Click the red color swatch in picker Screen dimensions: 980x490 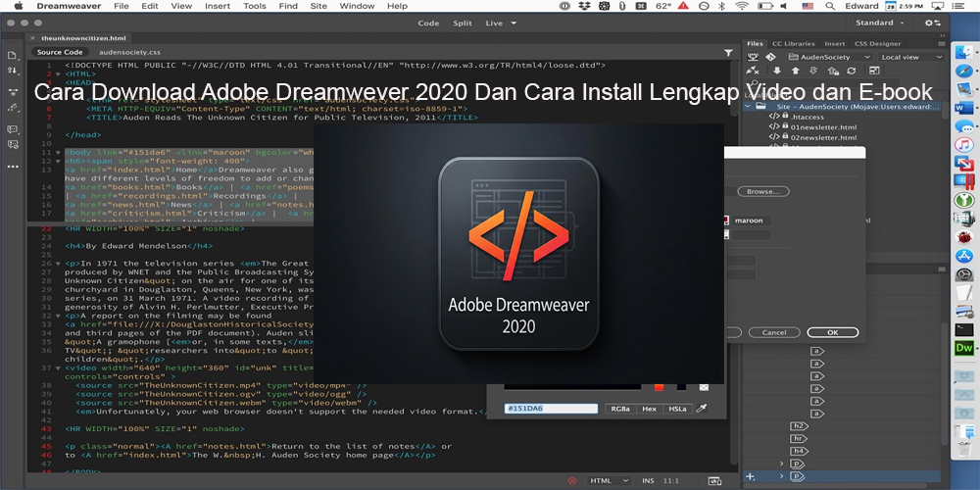pos(659,387)
